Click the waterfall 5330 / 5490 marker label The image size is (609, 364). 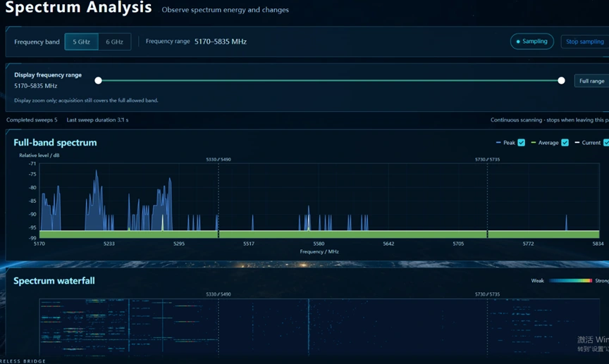(x=219, y=294)
